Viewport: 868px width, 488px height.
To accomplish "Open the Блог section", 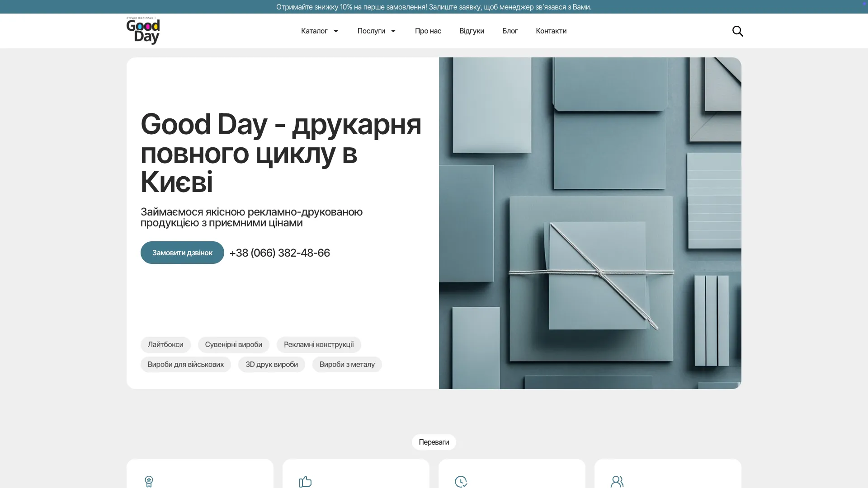I will [509, 31].
